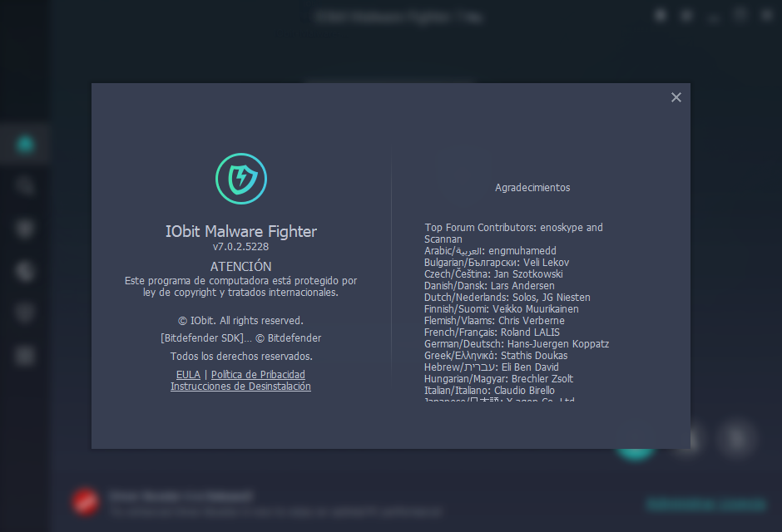This screenshot has width=782, height=532.
Task: Select the Arabic translator credit engmuhamedd
Action: [490, 251]
